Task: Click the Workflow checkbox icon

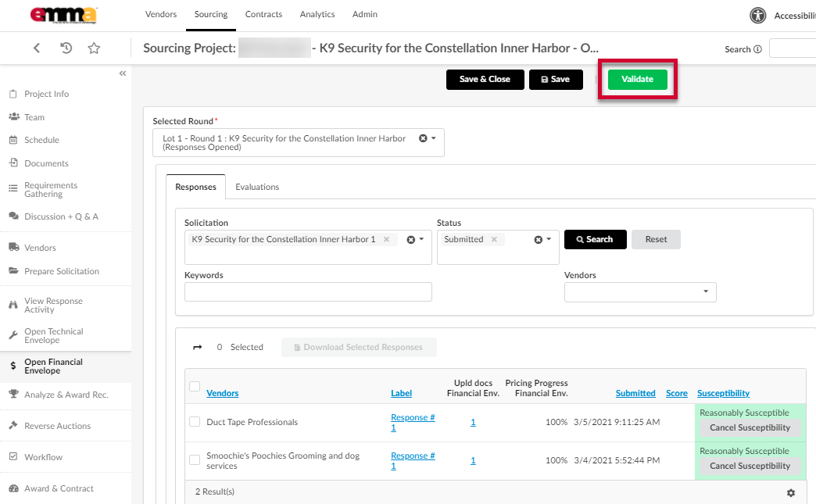Action: (x=13, y=456)
